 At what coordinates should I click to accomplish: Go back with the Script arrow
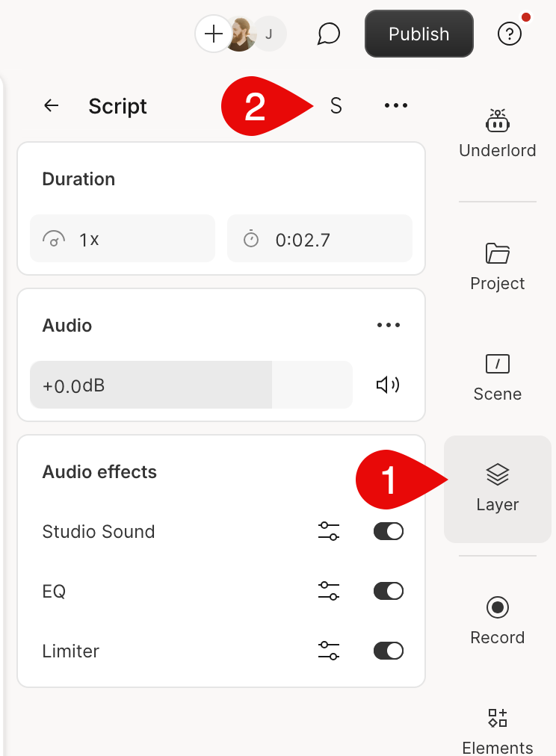coord(51,105)
